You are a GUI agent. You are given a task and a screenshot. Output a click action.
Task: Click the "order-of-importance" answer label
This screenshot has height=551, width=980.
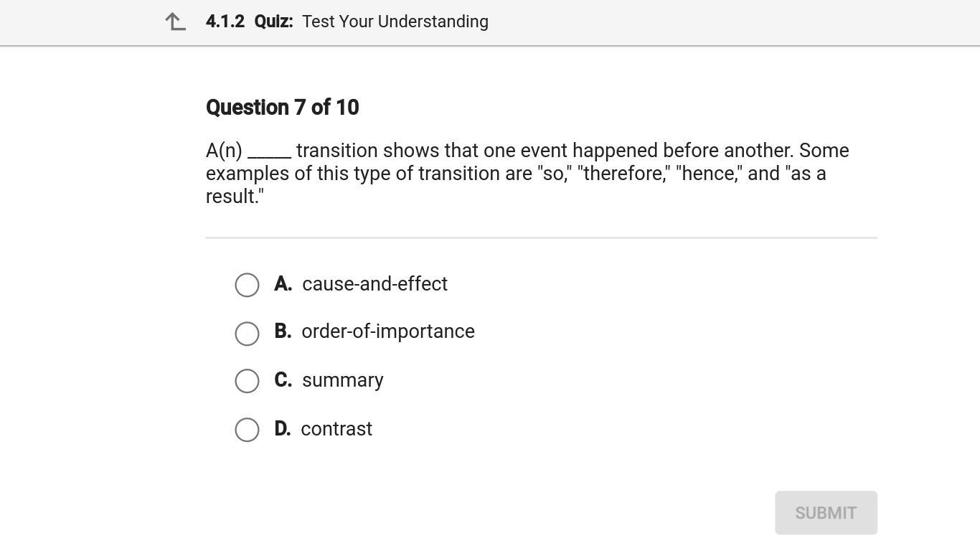(387, 331)
